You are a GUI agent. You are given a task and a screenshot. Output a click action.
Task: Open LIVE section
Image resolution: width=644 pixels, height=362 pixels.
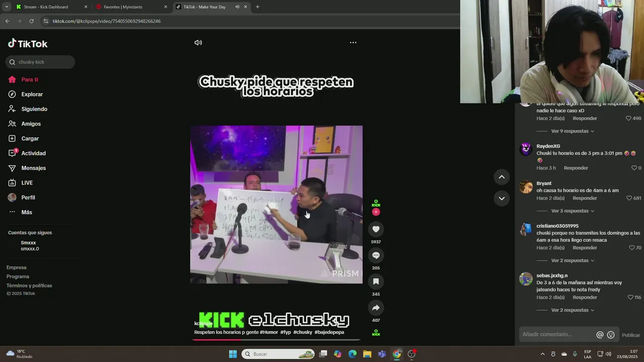21,183
